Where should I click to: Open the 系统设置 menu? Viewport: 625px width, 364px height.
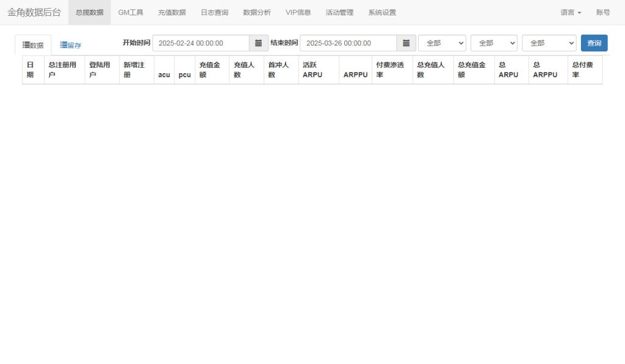(380, 11)
